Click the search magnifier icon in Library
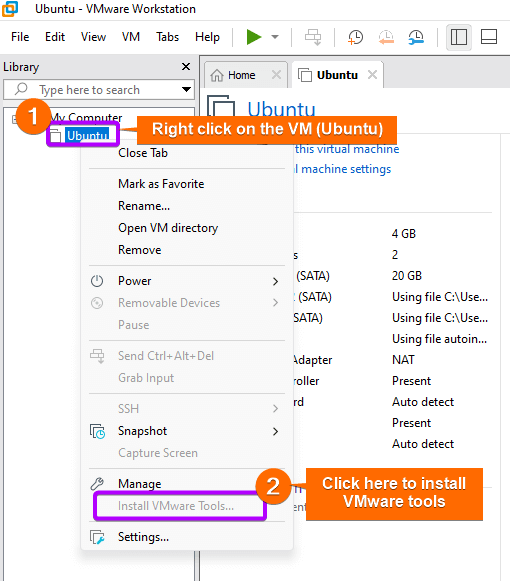Image resolution: width=510 pixels, height=581 pixels. point(21,89)
